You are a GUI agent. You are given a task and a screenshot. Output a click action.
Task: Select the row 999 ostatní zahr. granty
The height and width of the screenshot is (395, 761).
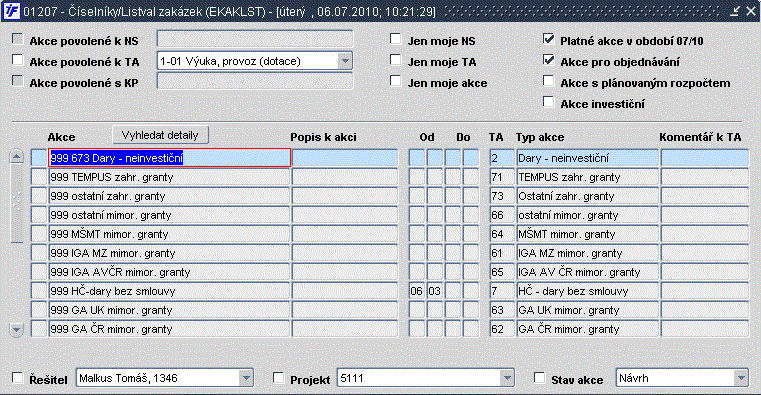pyautogui.click(x=169, y=196)
